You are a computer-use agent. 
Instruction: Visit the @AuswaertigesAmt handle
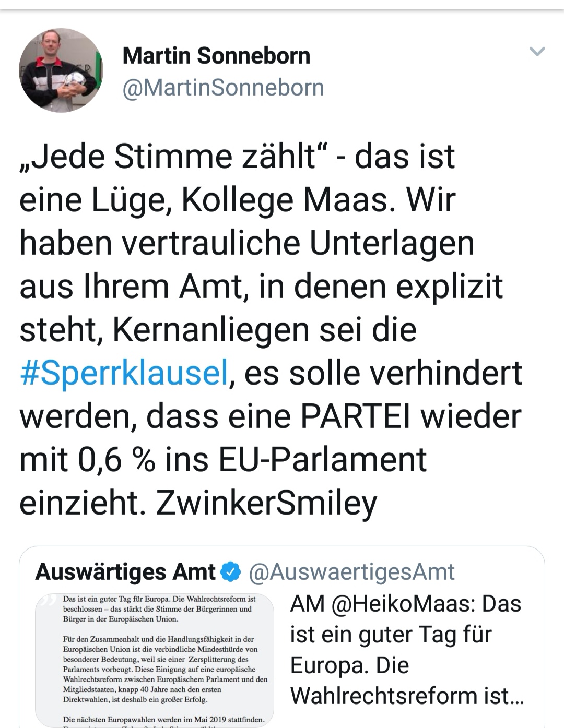click(351, 572)
